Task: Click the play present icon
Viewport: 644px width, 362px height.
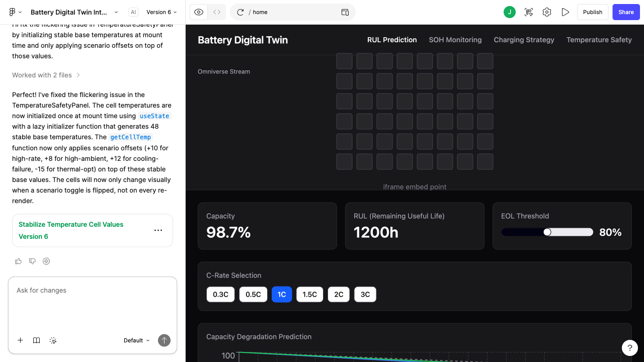Action: (x=566, y=12)
